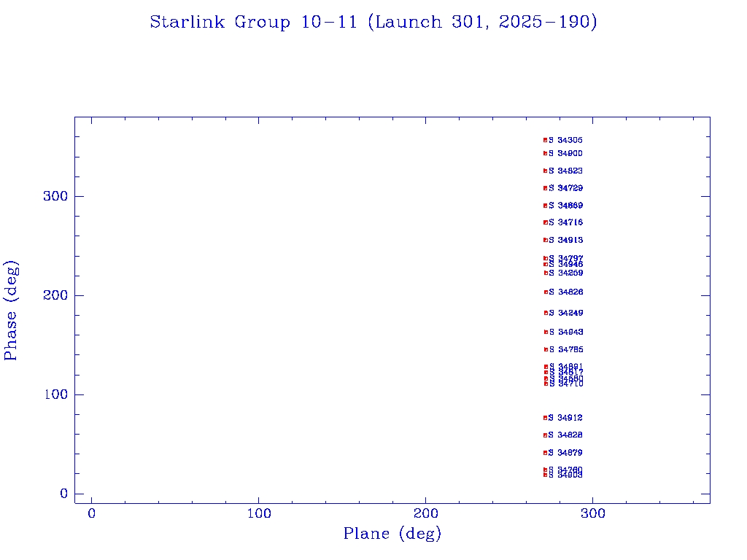Select the S 34259 text label
The width and height of the screenshot is (747, 560).
[x=566, y=273]
